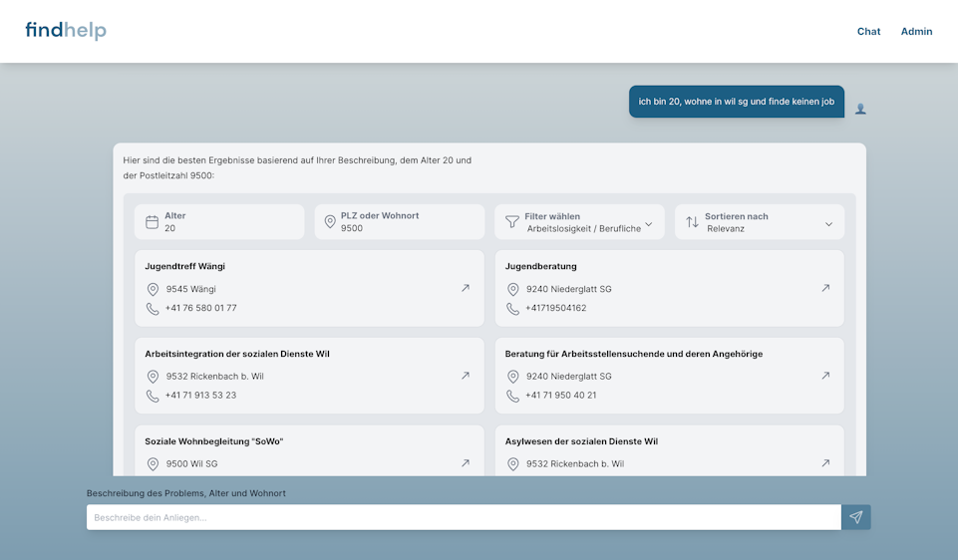Edit the Alter age field
Screen dimensions: 958x560
point(229,228)
